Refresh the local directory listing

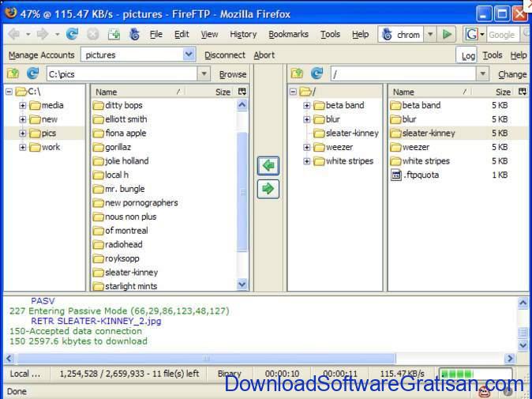tap(32, 73)
